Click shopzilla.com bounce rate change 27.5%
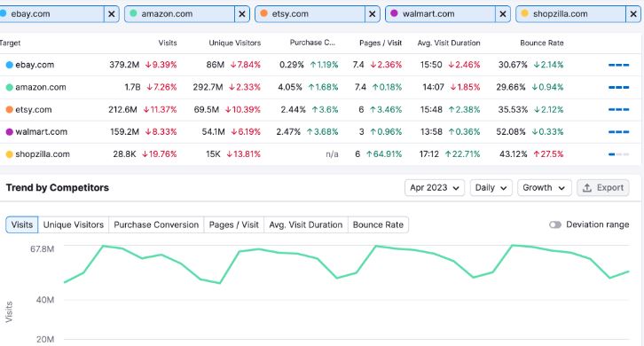Screen dimensions: 644x346 pyautogui.click(x=549, y=154)
